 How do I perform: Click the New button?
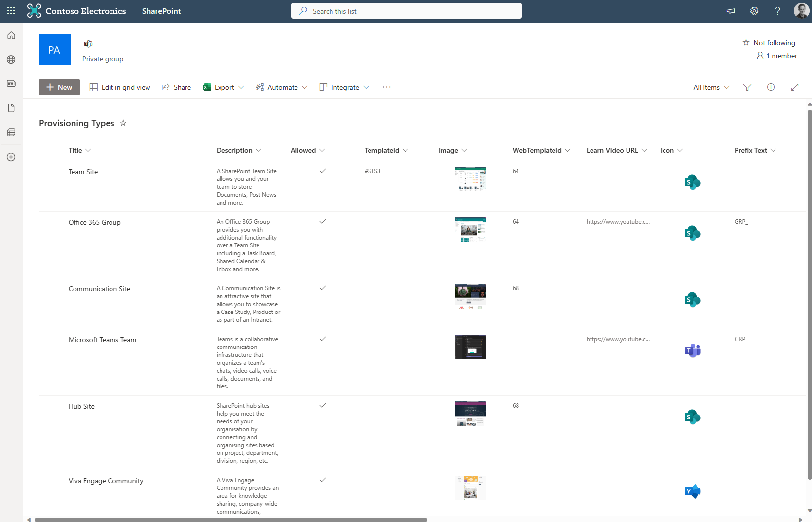pyautogui.click(x=59, y=87)
